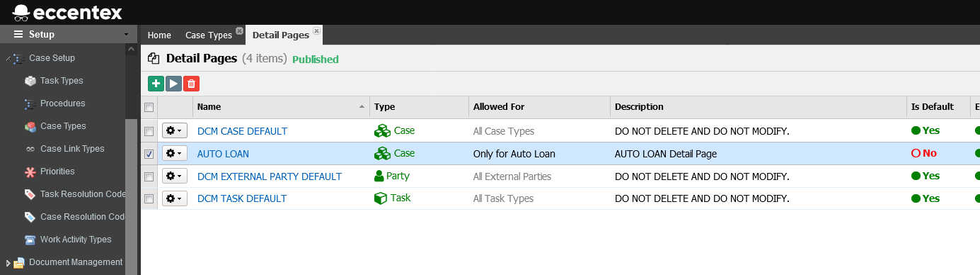
Task: Switch to the Home tab
Action: (159, 35)
